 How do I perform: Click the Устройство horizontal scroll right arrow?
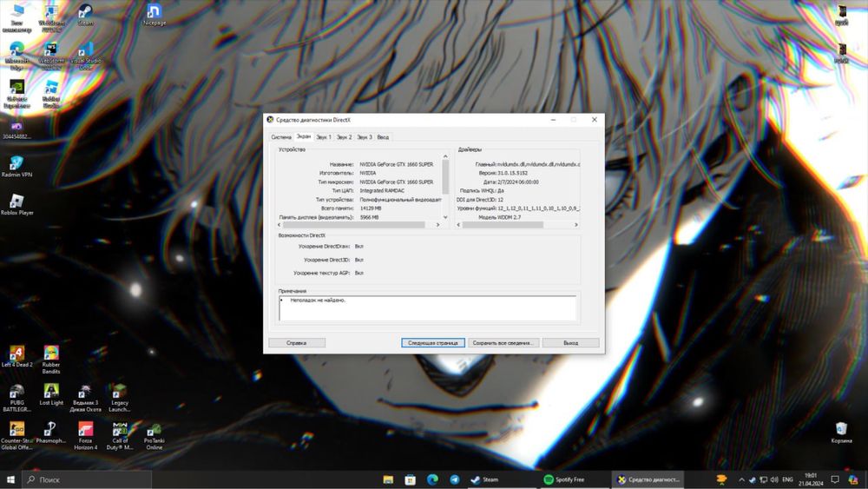click(x=437, y=225)
